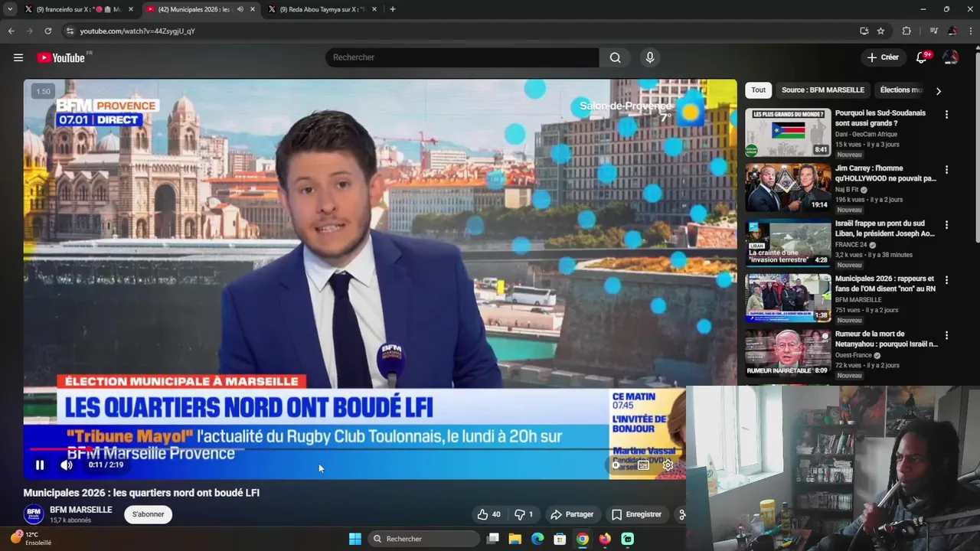Viewport: 980px width, 551px height.
Task: Open the rappeurs et fans de l'OM thumbnail
Action: point(788,298)
